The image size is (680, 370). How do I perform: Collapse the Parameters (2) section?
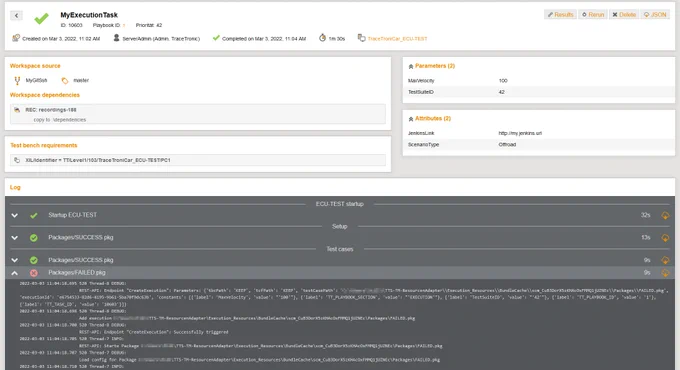pyautogui.click(x=411, y=66)
